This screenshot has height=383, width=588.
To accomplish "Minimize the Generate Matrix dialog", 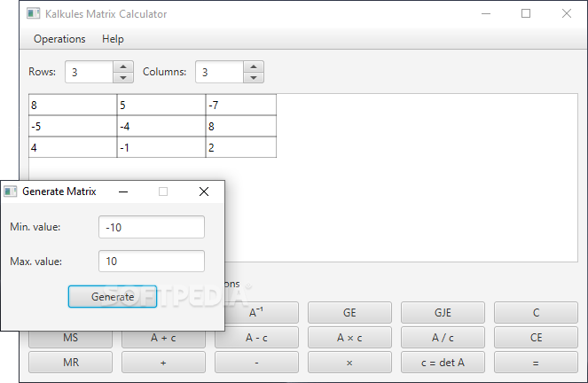I will [x=123, y=191].
